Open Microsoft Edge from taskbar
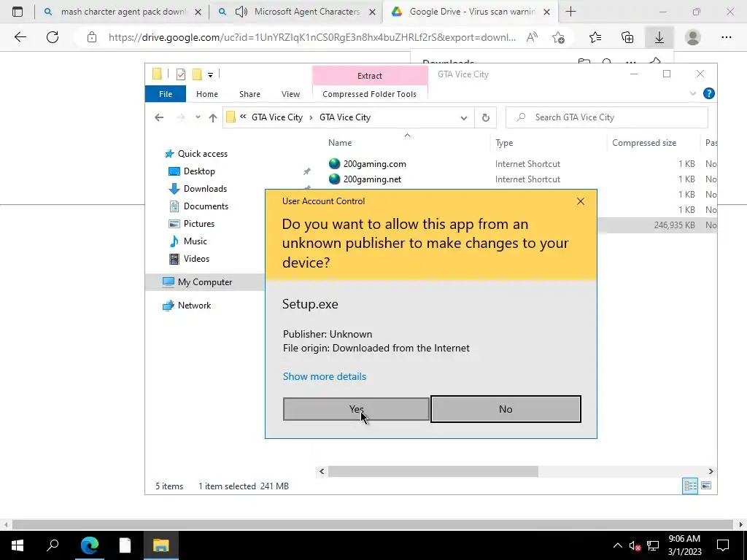 (89, 545)
